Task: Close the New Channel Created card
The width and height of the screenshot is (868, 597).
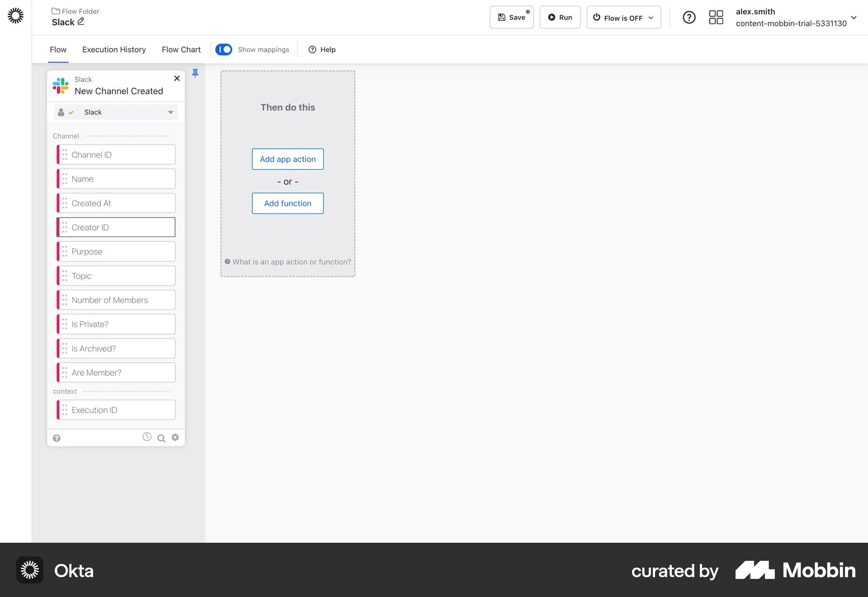Action: pyautogui.click(x=177, y=78)
